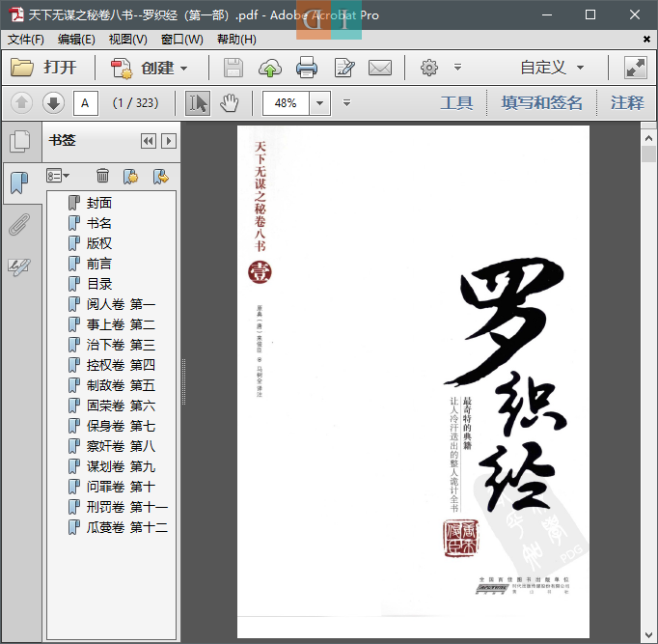
Task: Go to 控权卷 第四 bookmark
Action: click(x=121, y=365)
